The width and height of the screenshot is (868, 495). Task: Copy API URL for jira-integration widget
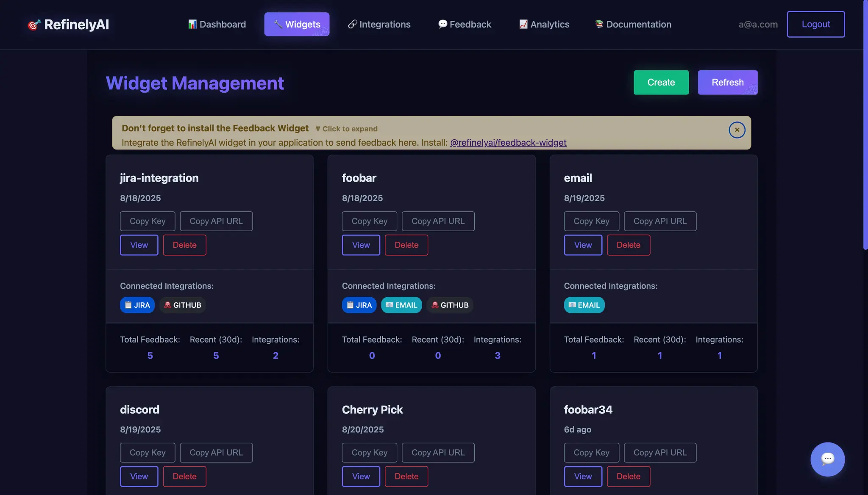[x=216, y=221]
